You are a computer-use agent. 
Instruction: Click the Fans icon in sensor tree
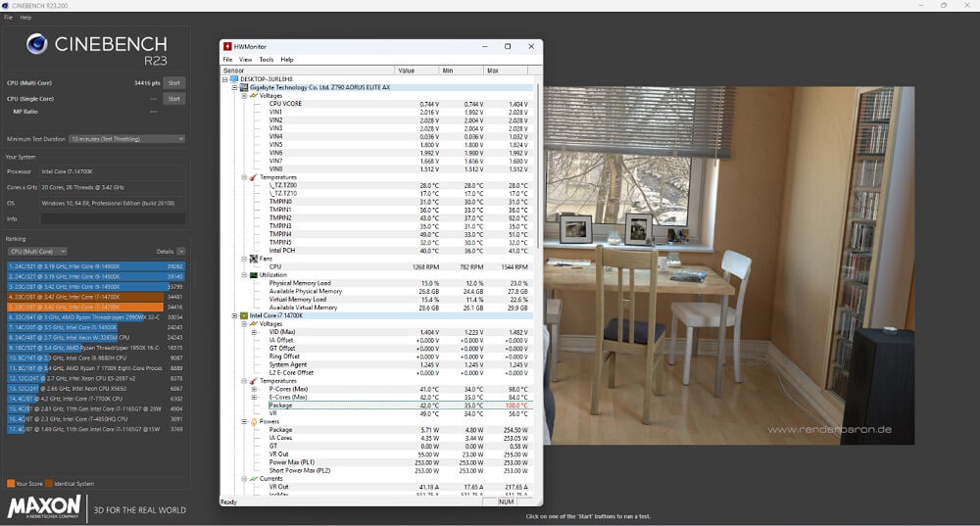coord(253,259)
